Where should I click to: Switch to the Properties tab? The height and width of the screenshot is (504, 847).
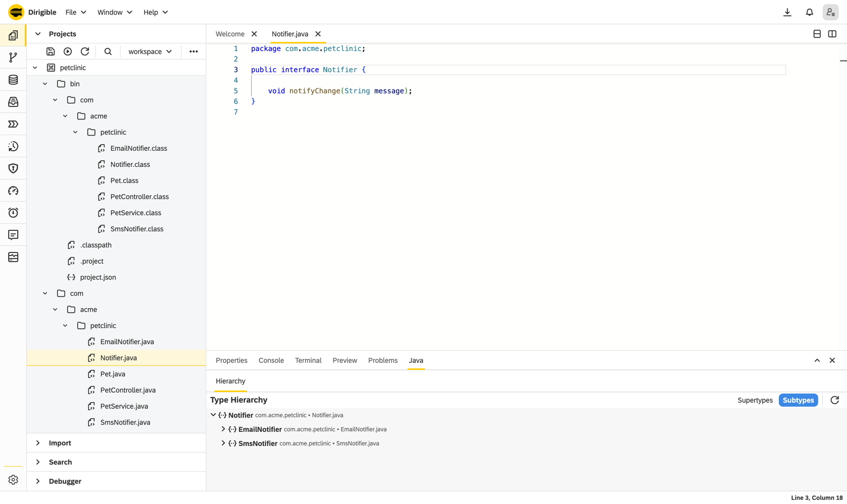point(231,360)
